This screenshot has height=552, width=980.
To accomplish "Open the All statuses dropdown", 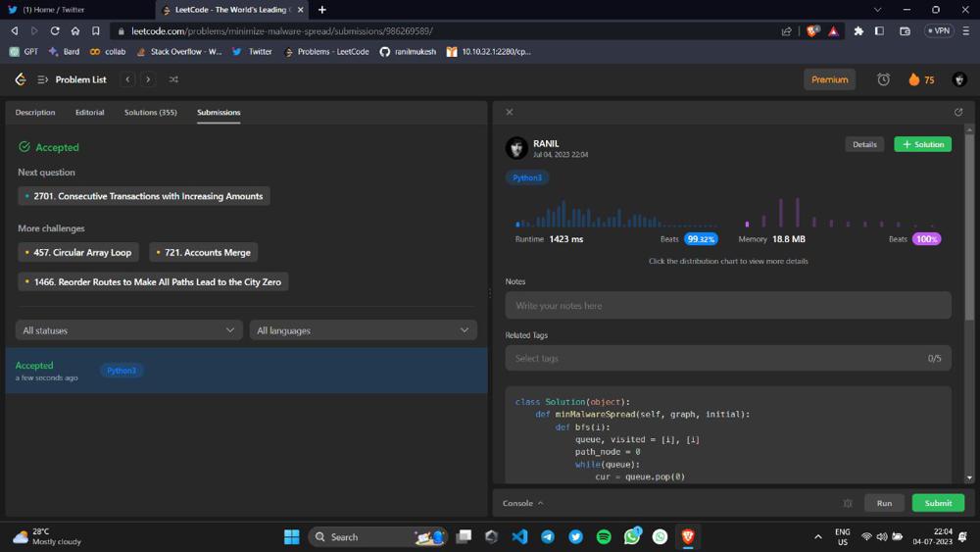I will point(128,330).
